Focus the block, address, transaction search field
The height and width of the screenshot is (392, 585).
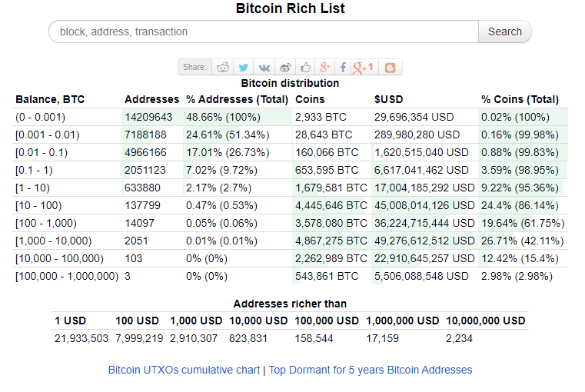[264, 32]
